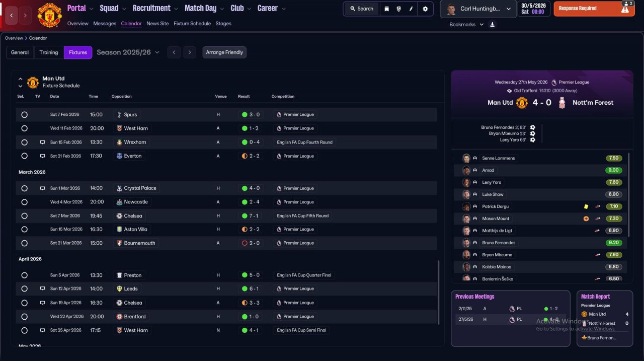Viewport: 644px width, 361px height.
Task: Click the pencil edit icon in the toolbar
Action: 412,9
